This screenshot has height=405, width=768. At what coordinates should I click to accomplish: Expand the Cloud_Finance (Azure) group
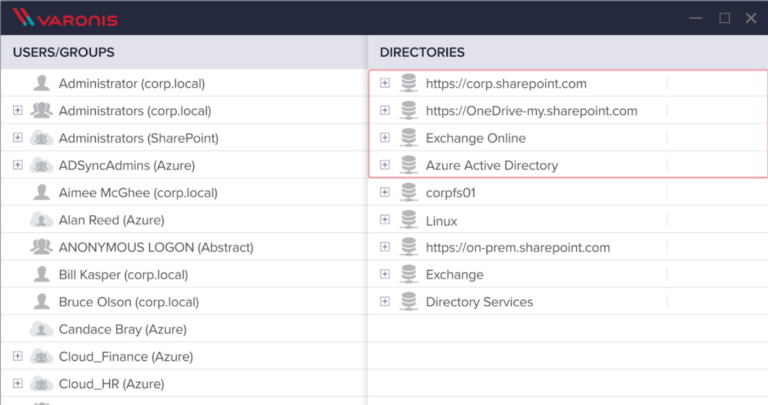[18, 356]
